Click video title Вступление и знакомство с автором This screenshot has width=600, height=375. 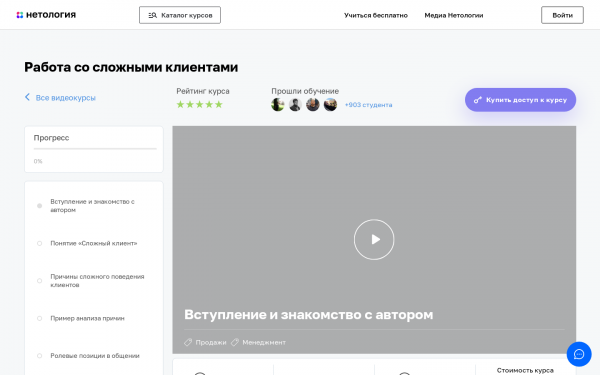[x=308, y=315]
